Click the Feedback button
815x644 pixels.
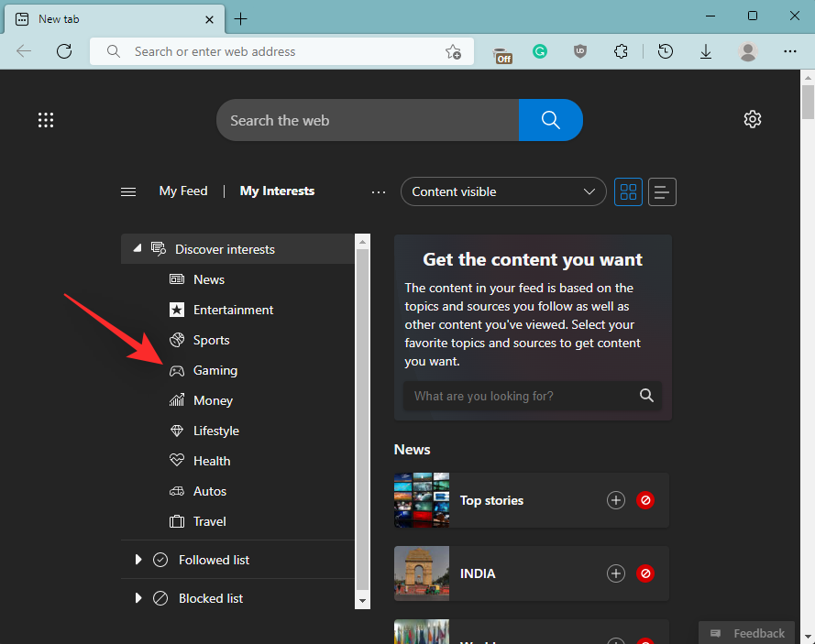746,632
